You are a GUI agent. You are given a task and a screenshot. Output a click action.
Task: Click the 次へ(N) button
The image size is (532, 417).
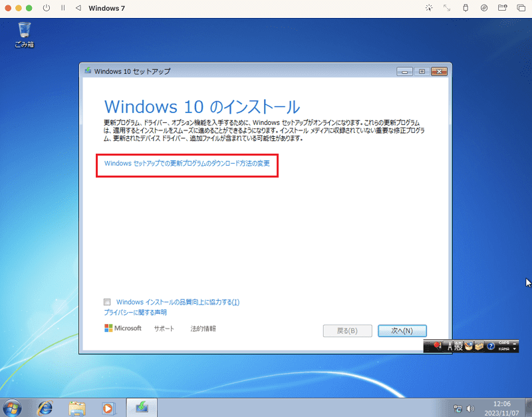coord(402,331)
